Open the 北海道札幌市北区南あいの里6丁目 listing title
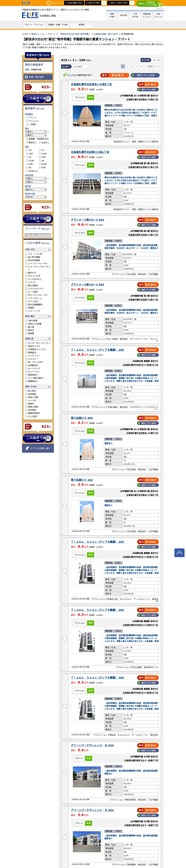Image resolution: width=186 pixels, height=868 pixels. (x=91, y=85)
